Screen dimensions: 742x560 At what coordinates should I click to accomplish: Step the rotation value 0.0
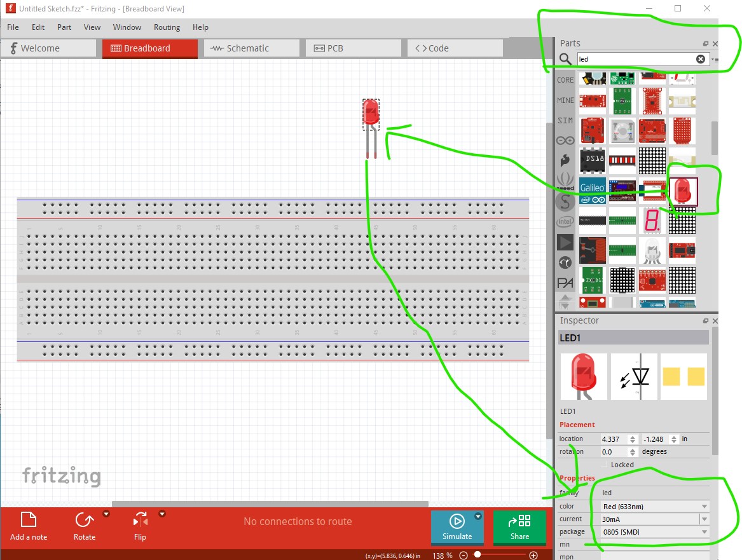(632, 452)
